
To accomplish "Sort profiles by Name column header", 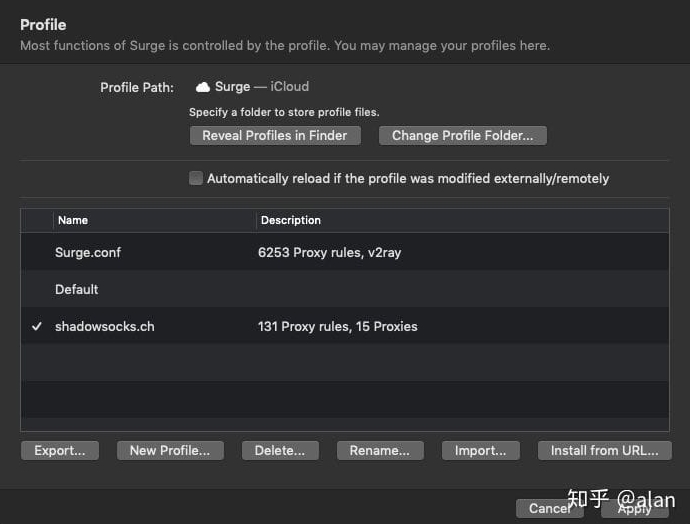I will click(x=154, y=220).
